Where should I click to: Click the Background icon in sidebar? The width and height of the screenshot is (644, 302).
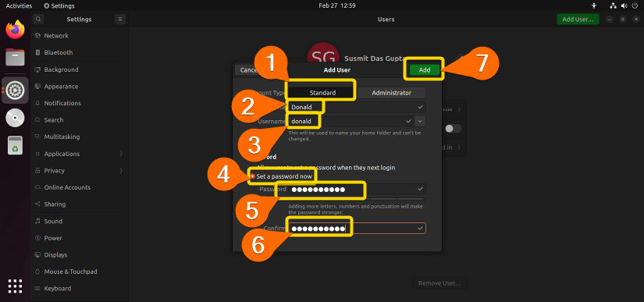tap(37, 69)
